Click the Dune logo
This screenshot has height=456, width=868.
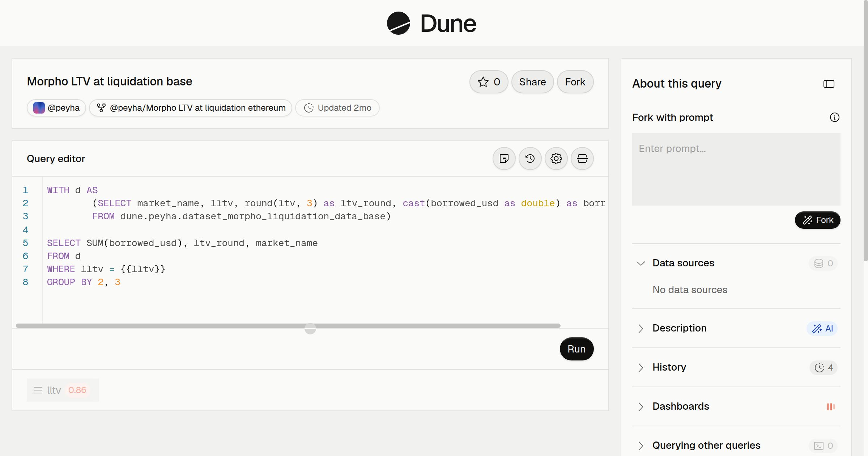pyautogui.click(x=431, y=23)
